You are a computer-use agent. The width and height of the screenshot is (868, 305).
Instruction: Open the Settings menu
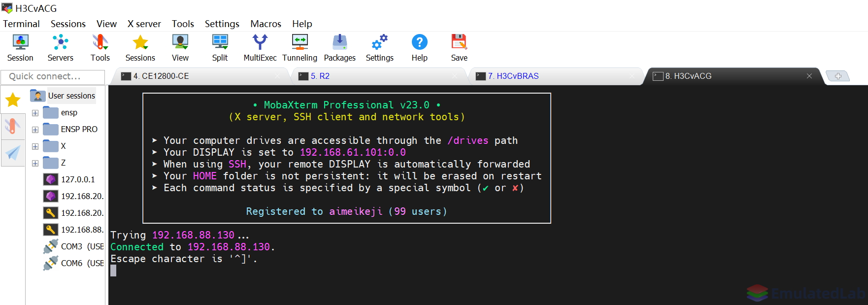tap(222, 24)
